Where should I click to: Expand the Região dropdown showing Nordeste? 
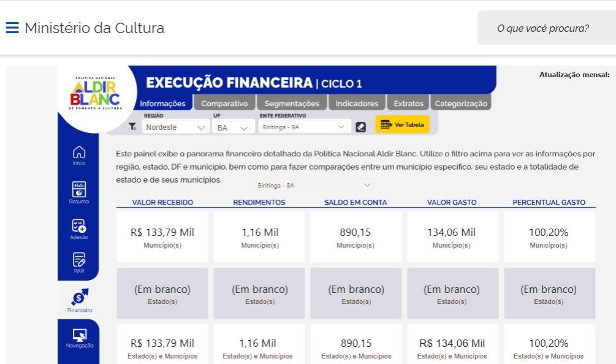tap(175, 127)
